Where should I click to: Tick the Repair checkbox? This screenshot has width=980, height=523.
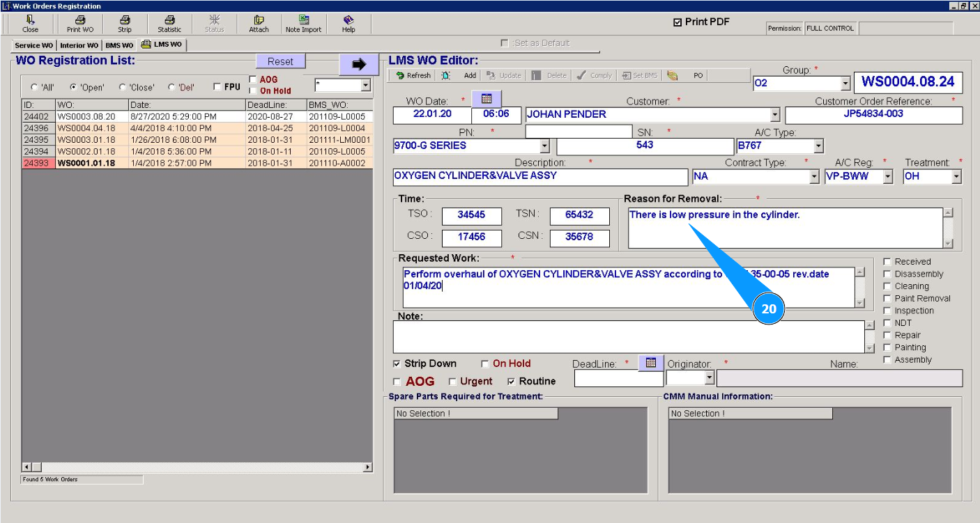[887, 335]
